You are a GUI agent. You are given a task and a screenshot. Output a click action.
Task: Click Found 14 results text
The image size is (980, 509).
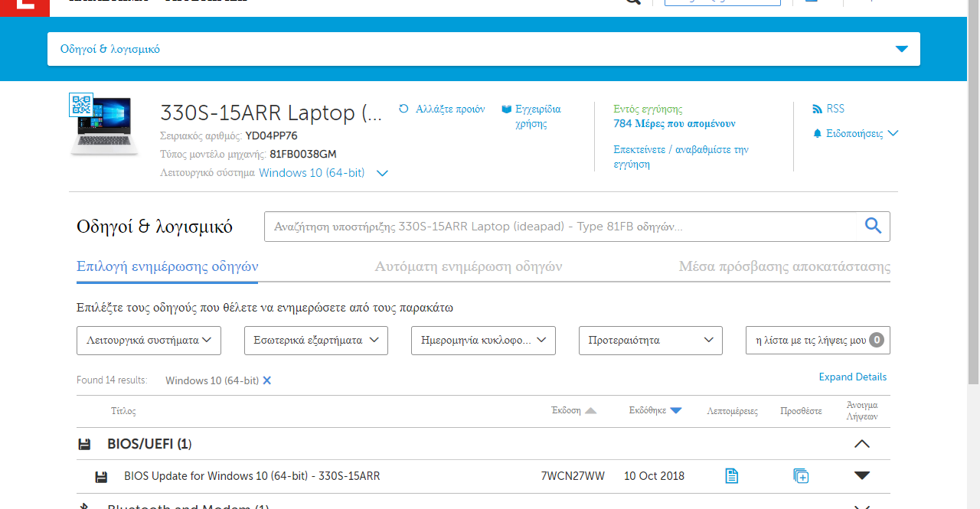click(112, 380)
